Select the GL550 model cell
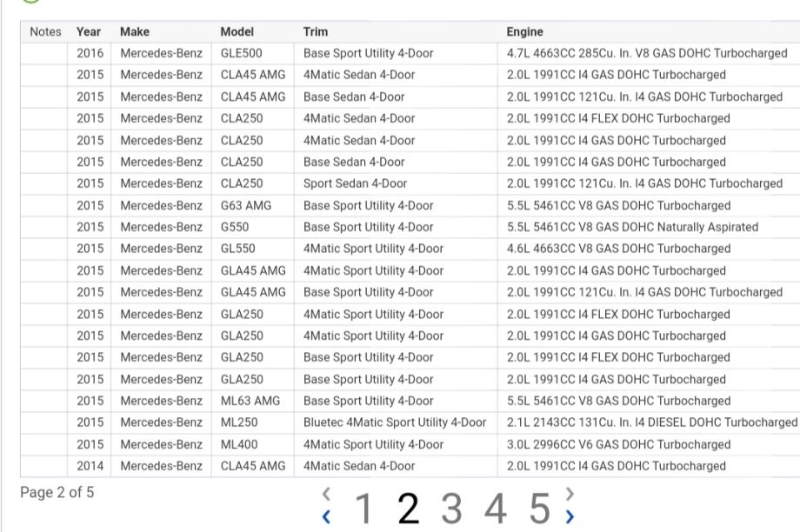Image resolution: width=800 pixels, height=532 pixels. click(x=252, y=249)
